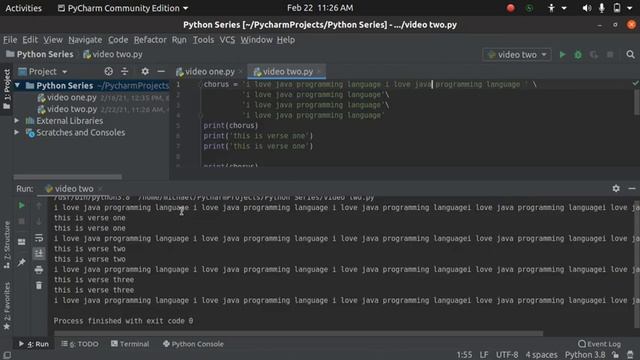Screen dimensions: 640x360
Task: Toggle soft-wrap in Run console
Action: [x=39, y=238]
